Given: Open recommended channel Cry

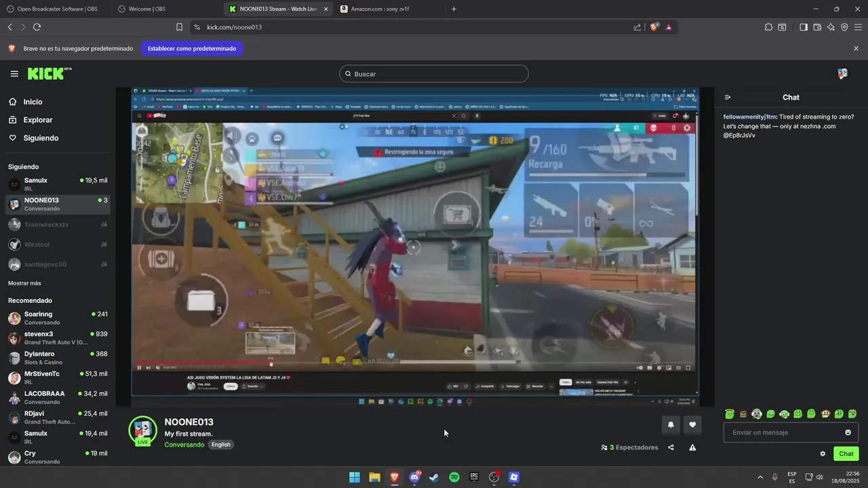Looking at the screenshot, I should click(x=58, y=457).
